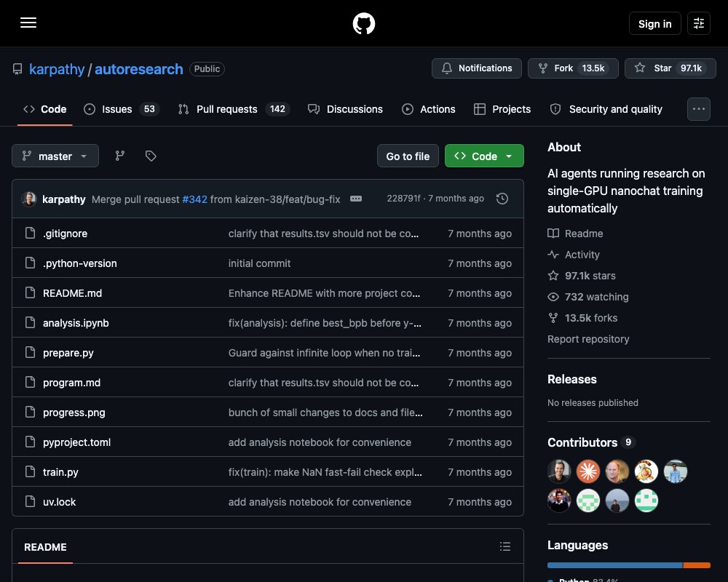Click the Sign in button
Screen dimensions: 728x582
pos(654,23)
